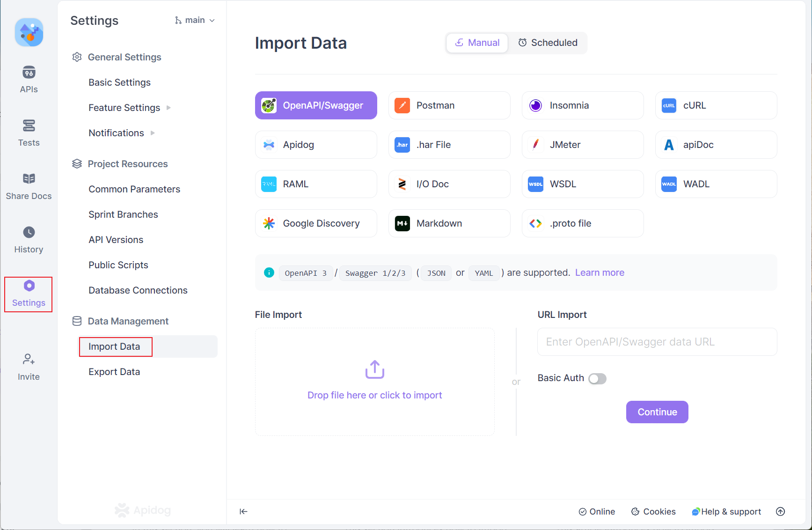This screenshot has width=812, height=530.
Task: Open the APIs panel in sidebar
Action: pyautogui.click(x=29, y=80)
